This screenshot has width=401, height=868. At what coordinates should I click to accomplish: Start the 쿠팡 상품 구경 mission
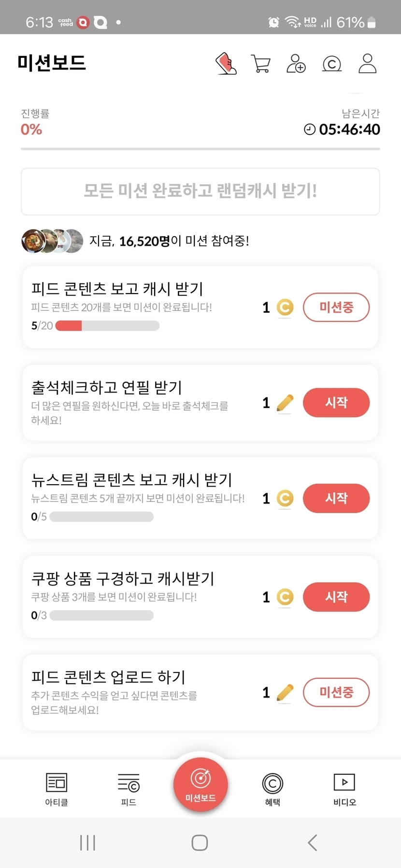pos(336,597)
